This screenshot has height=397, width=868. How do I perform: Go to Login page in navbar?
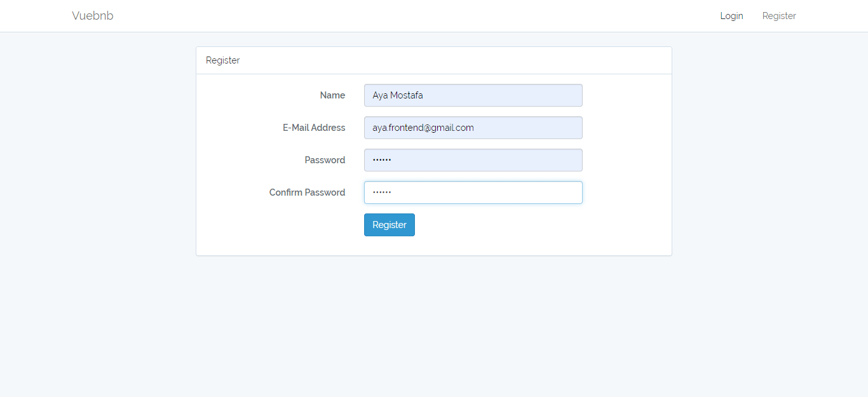click(x=731, y=16)
